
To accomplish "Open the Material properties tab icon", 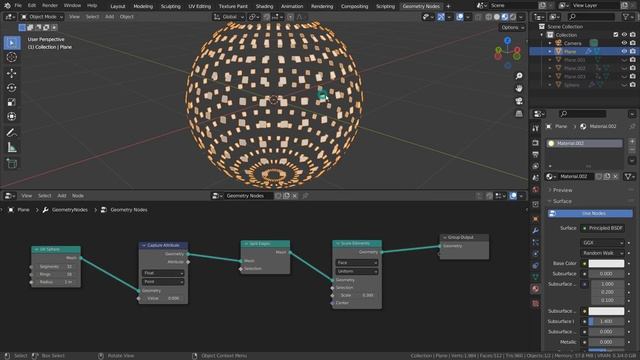I will click(535, 289).
